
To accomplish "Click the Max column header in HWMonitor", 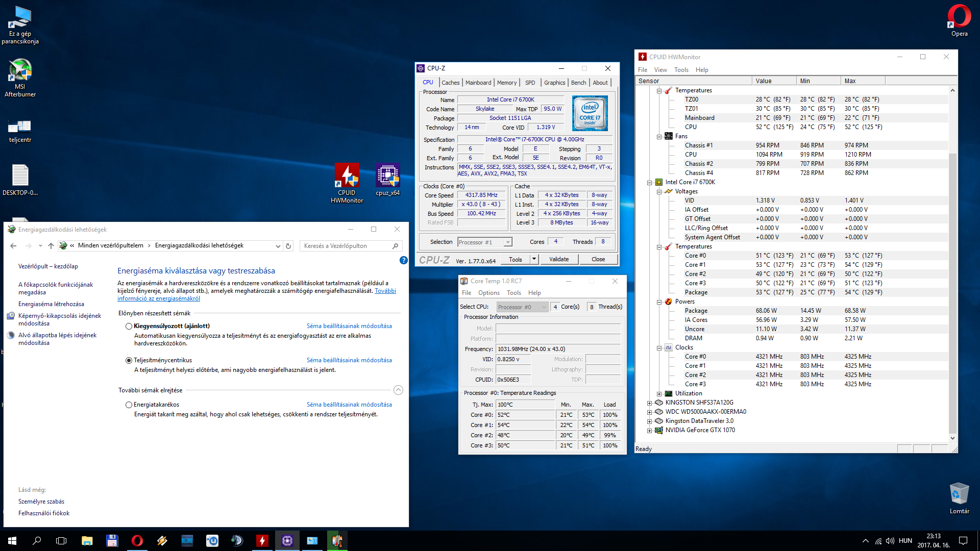I will [863, 81].
